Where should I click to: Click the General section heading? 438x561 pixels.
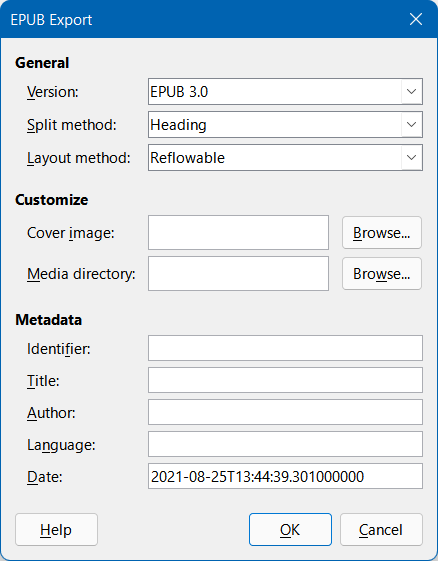(42, 63)
